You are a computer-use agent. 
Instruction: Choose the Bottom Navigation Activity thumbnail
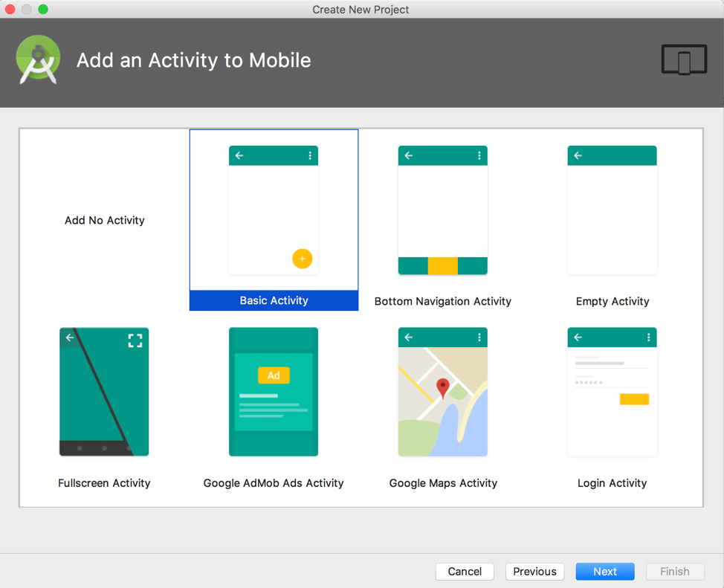click(x=443, y=210)
